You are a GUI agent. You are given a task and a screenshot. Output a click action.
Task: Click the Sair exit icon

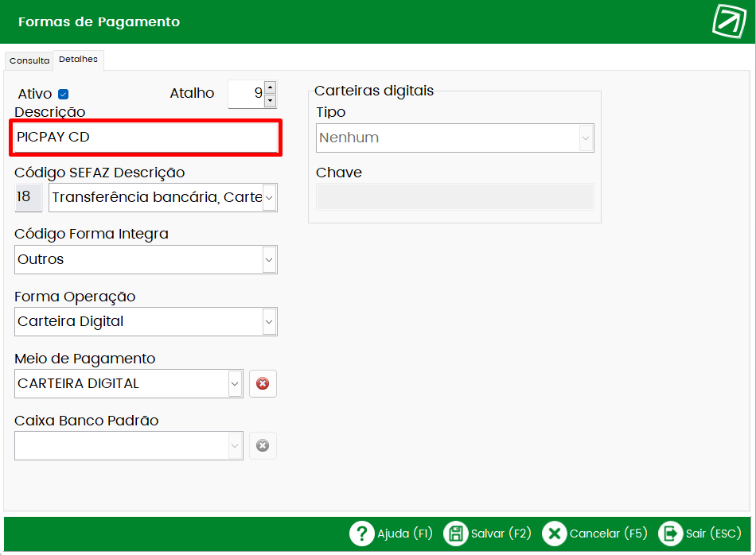tap(671, 534)
